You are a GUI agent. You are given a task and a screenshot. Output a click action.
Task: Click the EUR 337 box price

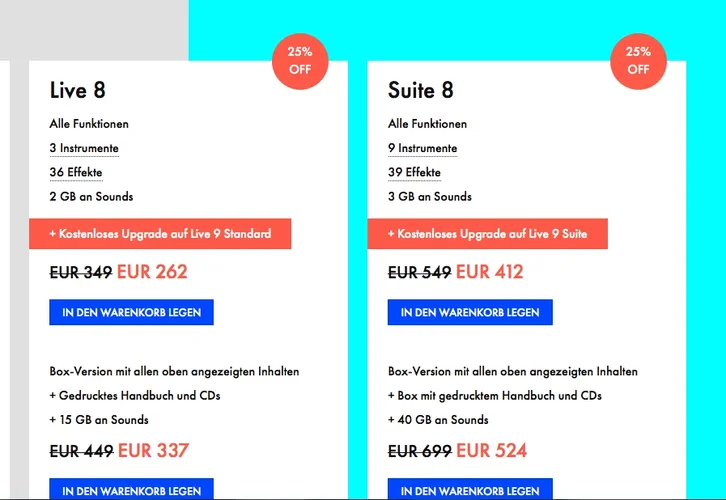(x=153, y=451)
